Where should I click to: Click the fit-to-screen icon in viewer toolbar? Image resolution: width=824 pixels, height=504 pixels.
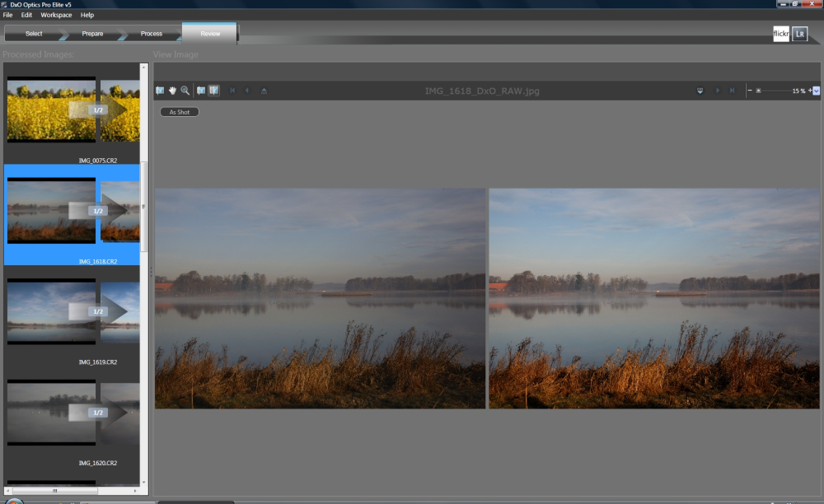[x=160, y=91]
